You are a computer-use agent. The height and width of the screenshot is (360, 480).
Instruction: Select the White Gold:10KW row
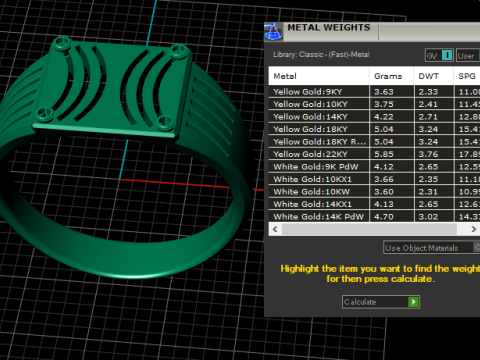(x=374, y=192)
